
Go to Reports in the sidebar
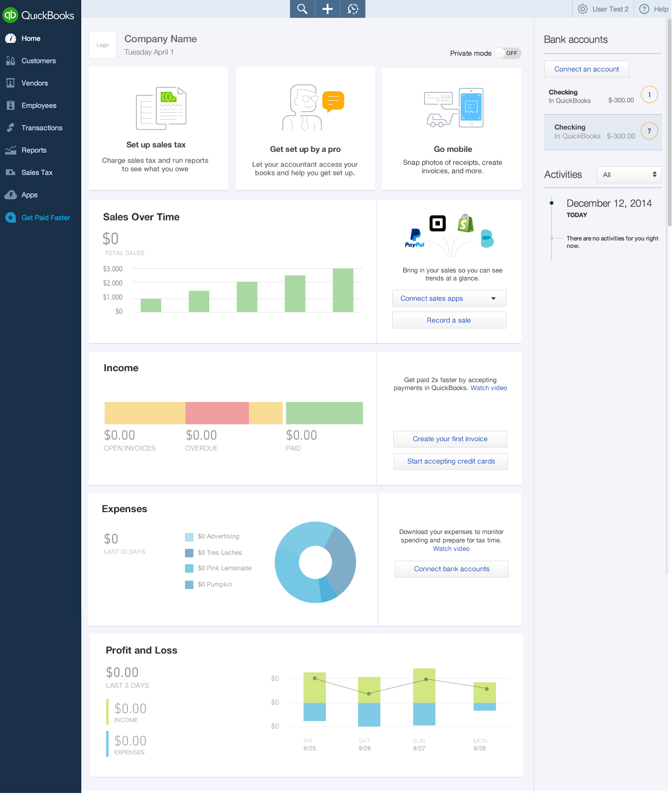click(x=34, y=150)
